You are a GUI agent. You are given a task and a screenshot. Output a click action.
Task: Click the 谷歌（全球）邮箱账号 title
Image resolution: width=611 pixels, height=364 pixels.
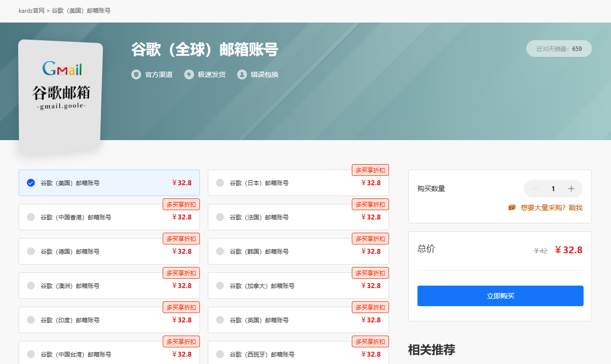tap(205, 49)
